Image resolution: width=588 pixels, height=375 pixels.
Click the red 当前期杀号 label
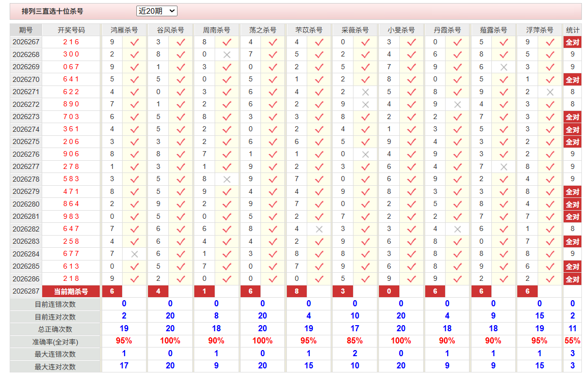pyautogui.click(x=71, y=292)
